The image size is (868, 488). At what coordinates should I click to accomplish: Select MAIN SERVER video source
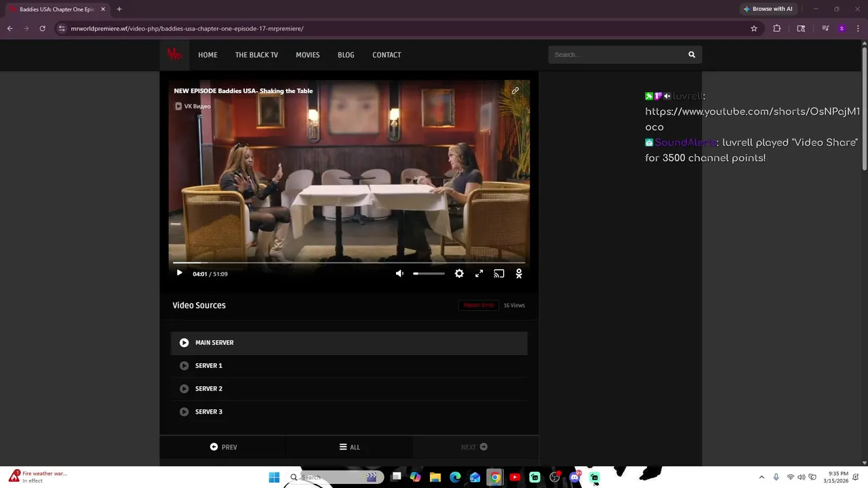[349, 343]
